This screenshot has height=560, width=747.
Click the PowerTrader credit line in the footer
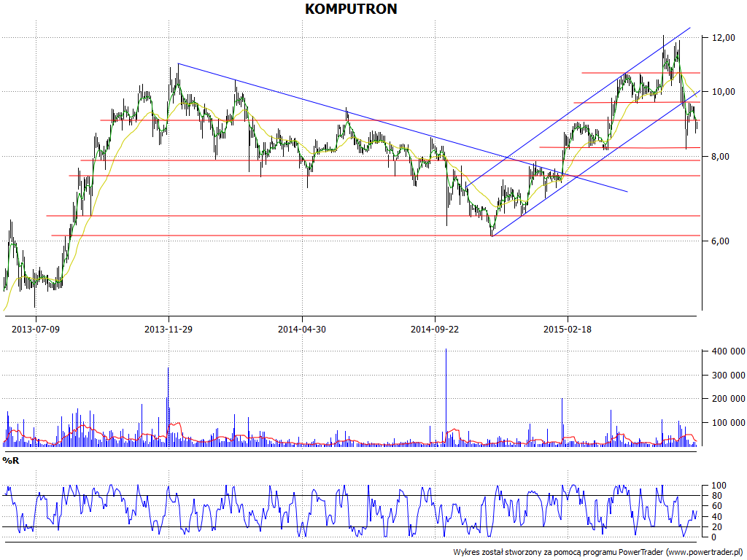click(599, 553)
